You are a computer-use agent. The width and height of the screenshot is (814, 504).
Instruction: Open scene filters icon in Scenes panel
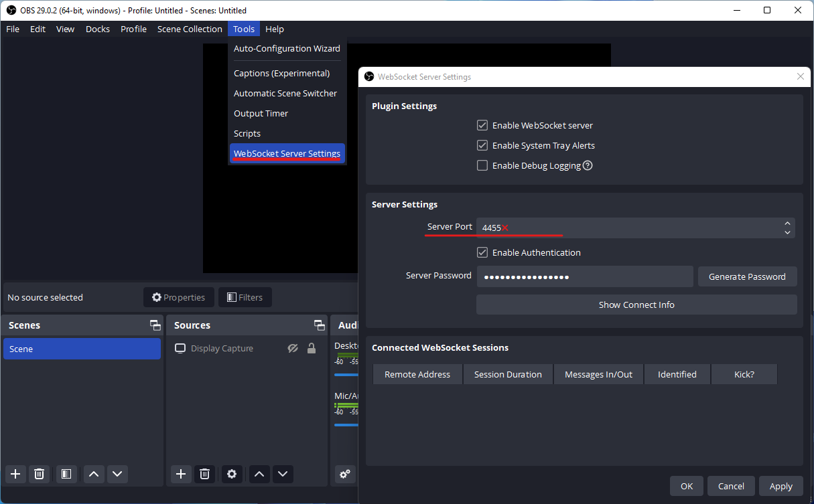coord(66,474)
